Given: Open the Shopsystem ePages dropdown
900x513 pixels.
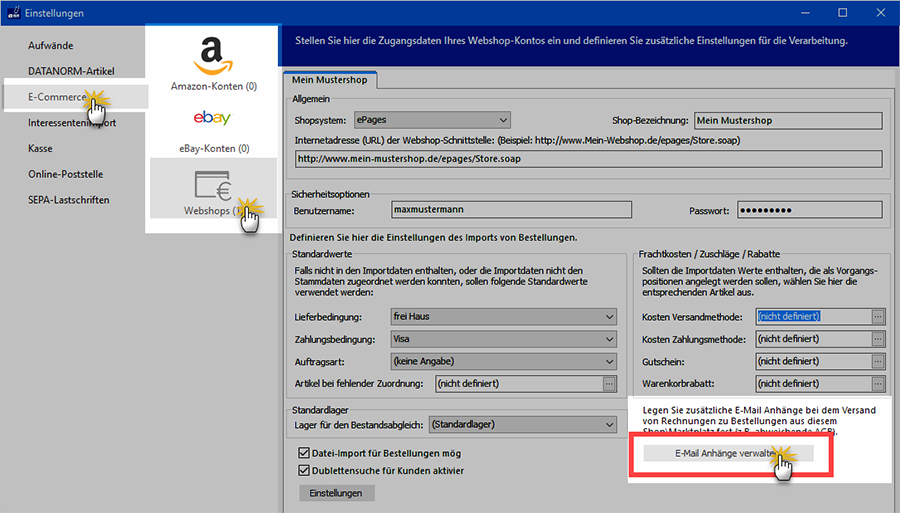Looking at the screenshot, I should click(432, 120).
